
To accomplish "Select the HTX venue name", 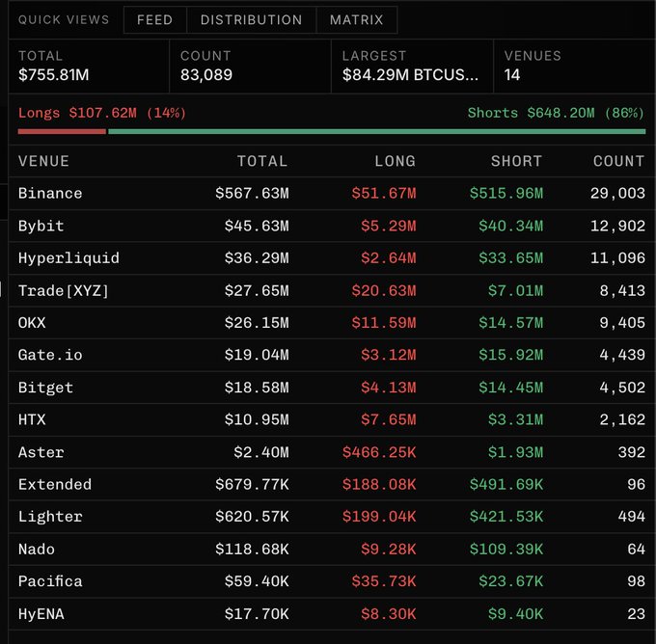I will point(32,419).
